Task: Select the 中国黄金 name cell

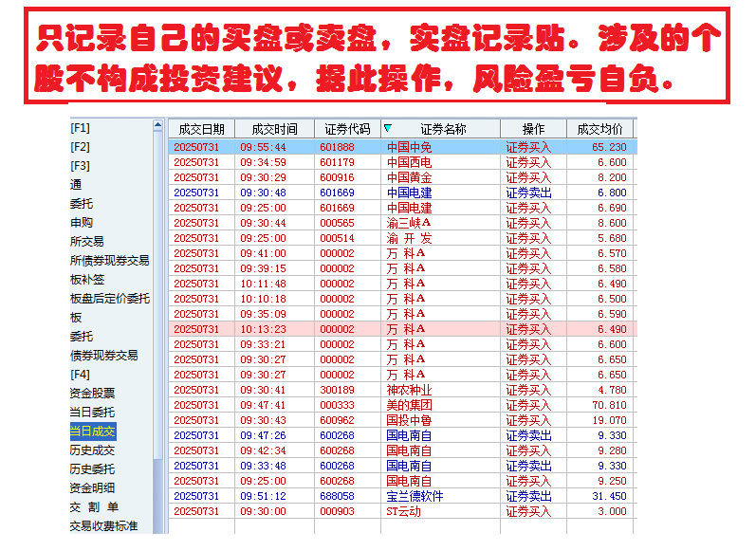Action: (x=410, y=177)
